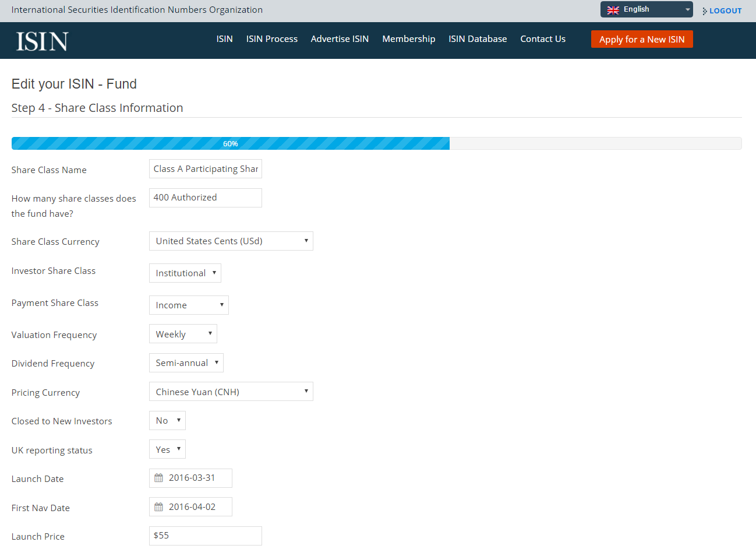Viewport: 756px width, 549px height.
Task: Expand the Pricing Currency dropdown
Action: 231,392
